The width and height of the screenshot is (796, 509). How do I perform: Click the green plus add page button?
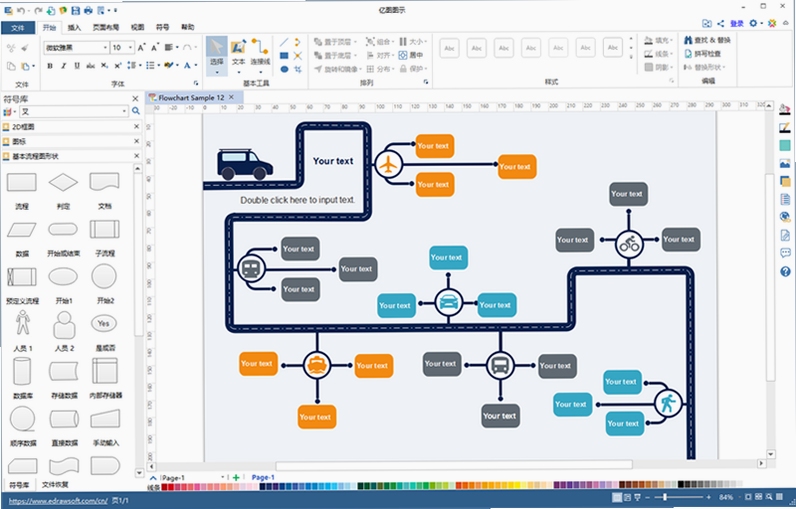pos(236,478)
